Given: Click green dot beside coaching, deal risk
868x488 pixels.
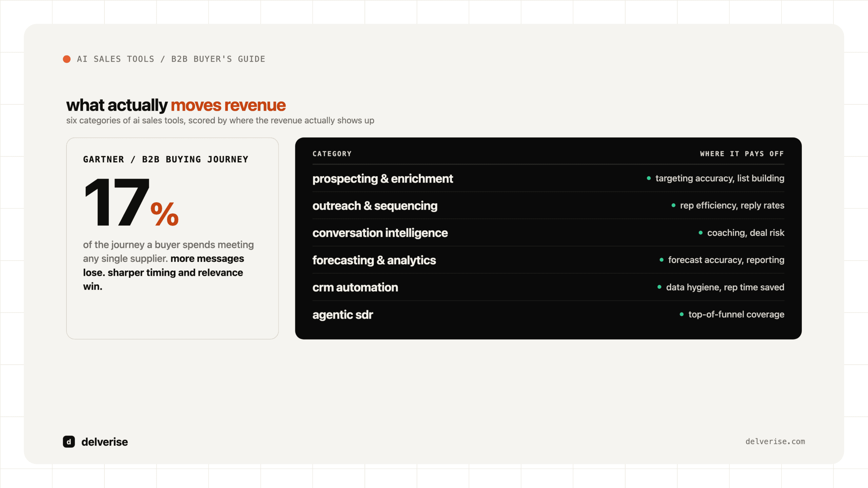Looking at the screenshot, I should (x=701, y=233).
